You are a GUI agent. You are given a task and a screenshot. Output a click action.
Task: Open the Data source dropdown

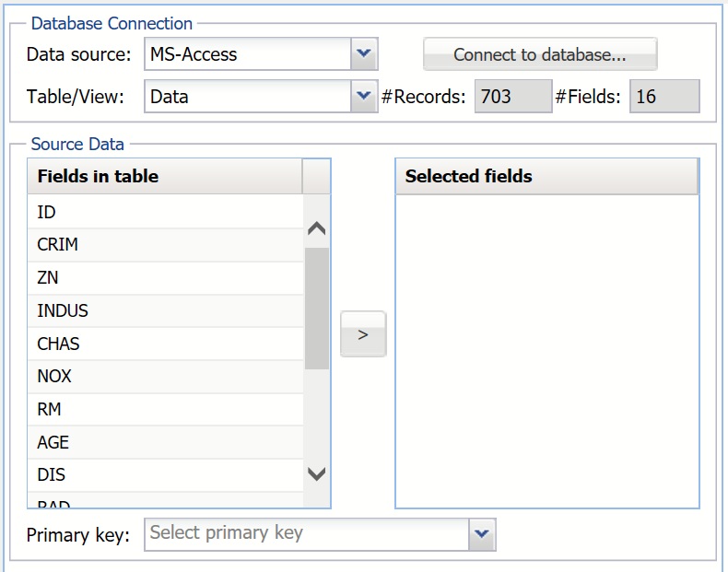pos(364,54)
